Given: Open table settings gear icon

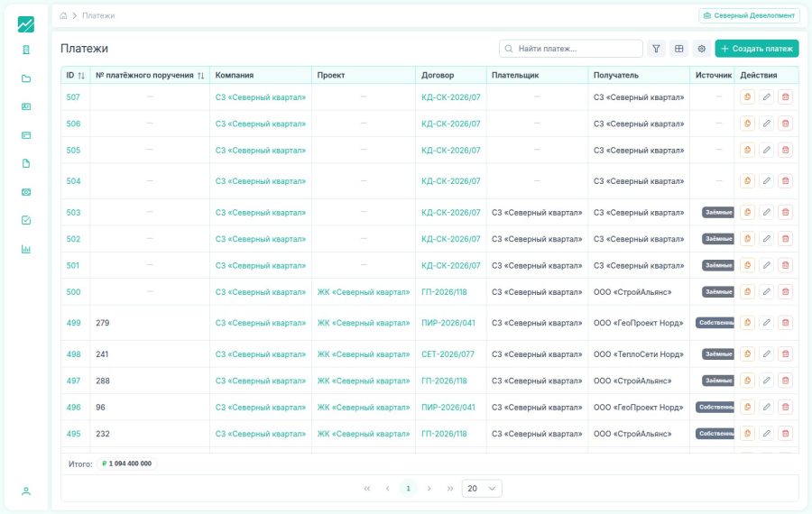Looking at the screenshot, I should click(x=702, y=49).
